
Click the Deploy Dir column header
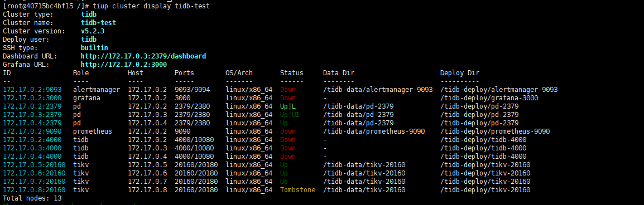coord(460,73)
